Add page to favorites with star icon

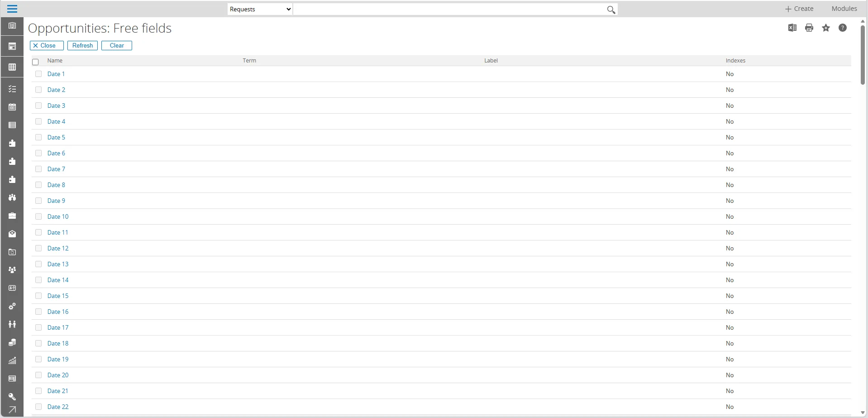(x=826, y=28)
